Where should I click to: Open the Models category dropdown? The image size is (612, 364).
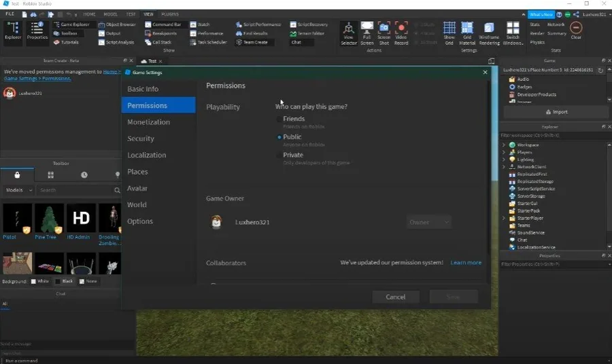click(18, 190)
